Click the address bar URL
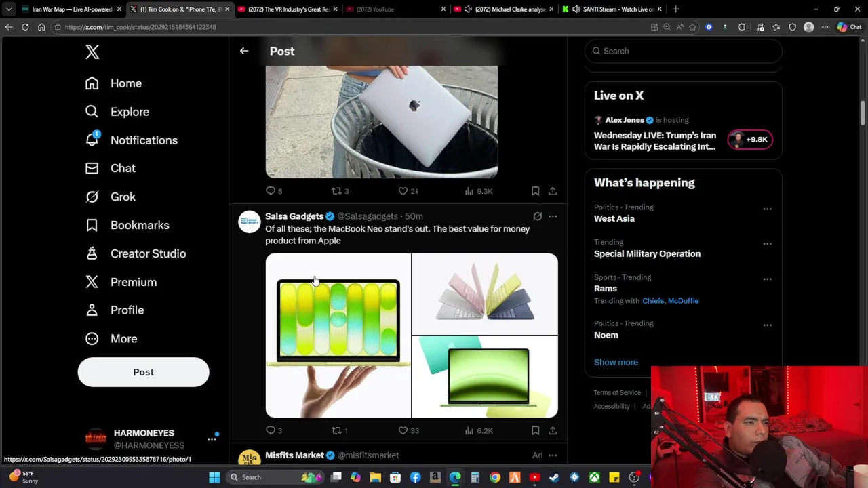This screenshot has height=488, width=868. [140, 27]
